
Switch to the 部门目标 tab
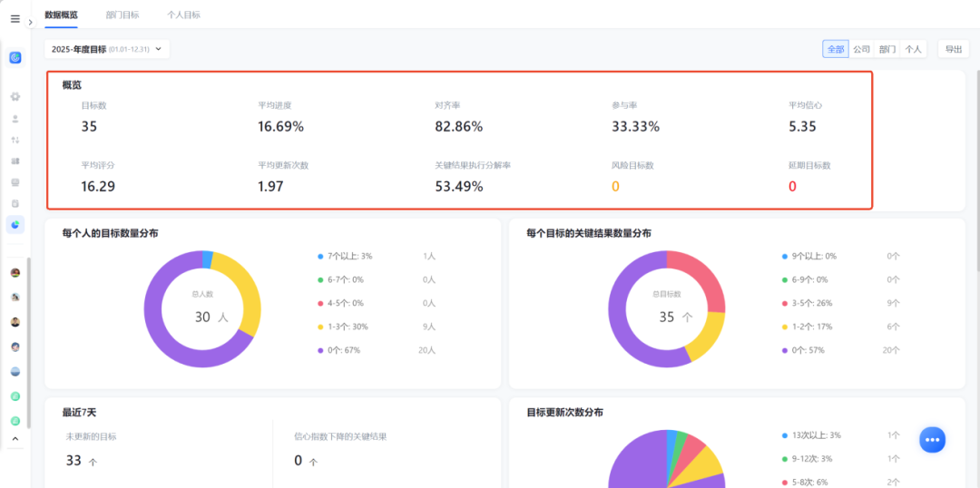[122, 15]
